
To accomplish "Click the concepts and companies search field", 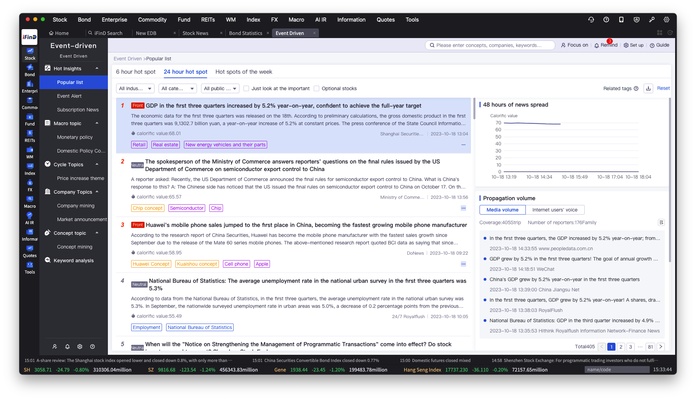I will (490, 45).
